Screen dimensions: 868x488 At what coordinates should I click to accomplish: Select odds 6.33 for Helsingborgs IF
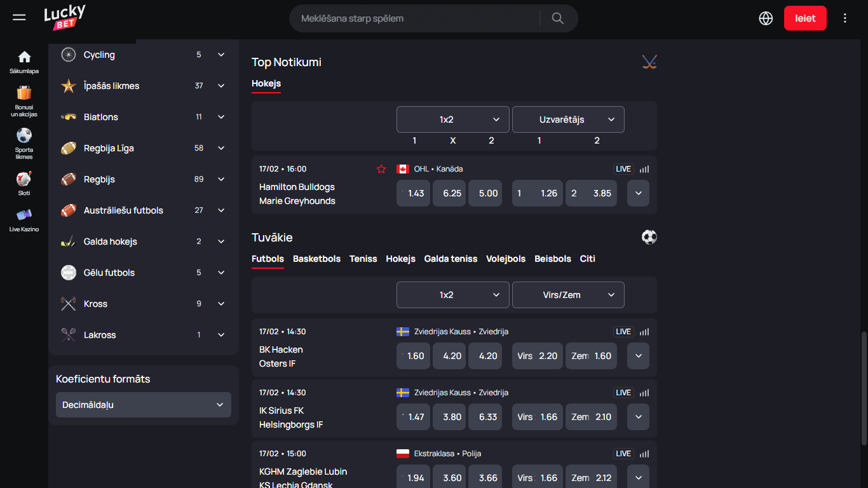coord(485,417)
